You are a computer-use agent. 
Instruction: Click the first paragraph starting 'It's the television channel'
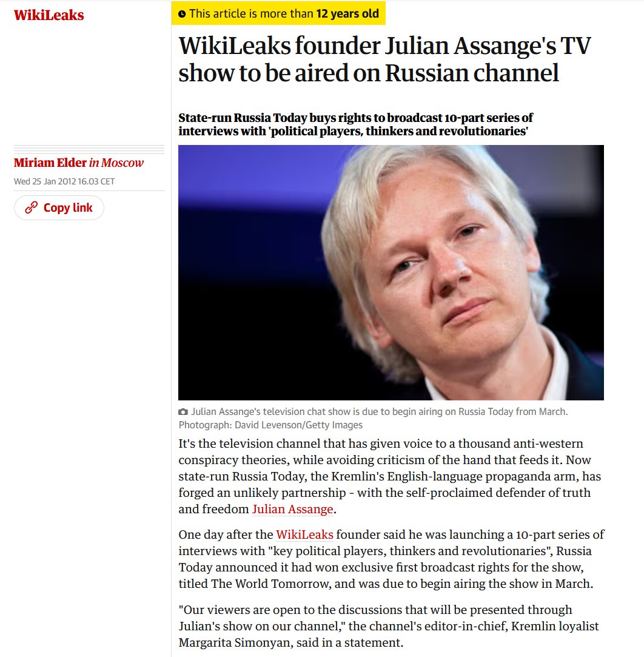click(x=389, y=476)
